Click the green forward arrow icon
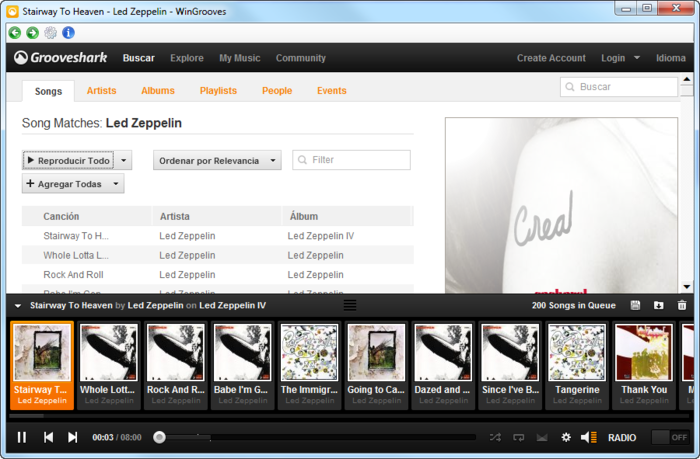This screenshot has width=700, height=459. click(33, 33)
